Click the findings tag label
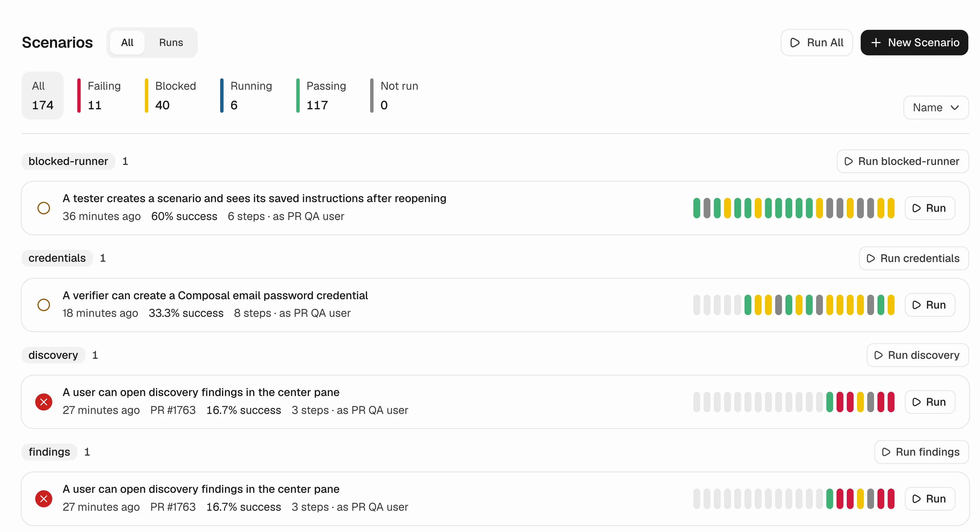 point(49,452)
